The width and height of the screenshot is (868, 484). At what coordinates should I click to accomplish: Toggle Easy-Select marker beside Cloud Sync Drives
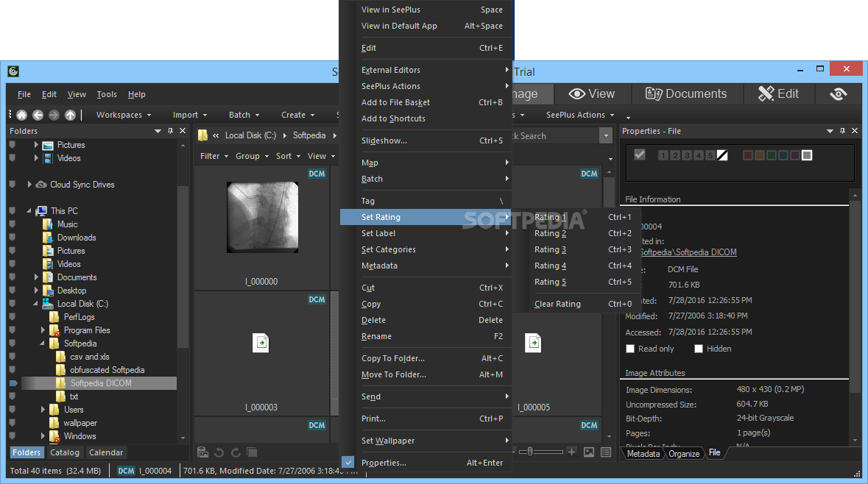13,184
